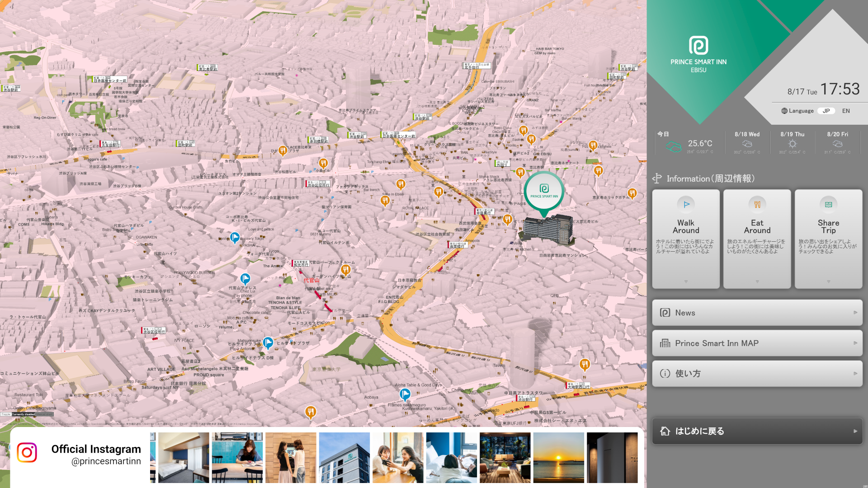The height and width of the screenshot is (488, 868).
Task: Open the News menu item
Action: (757, 313)
